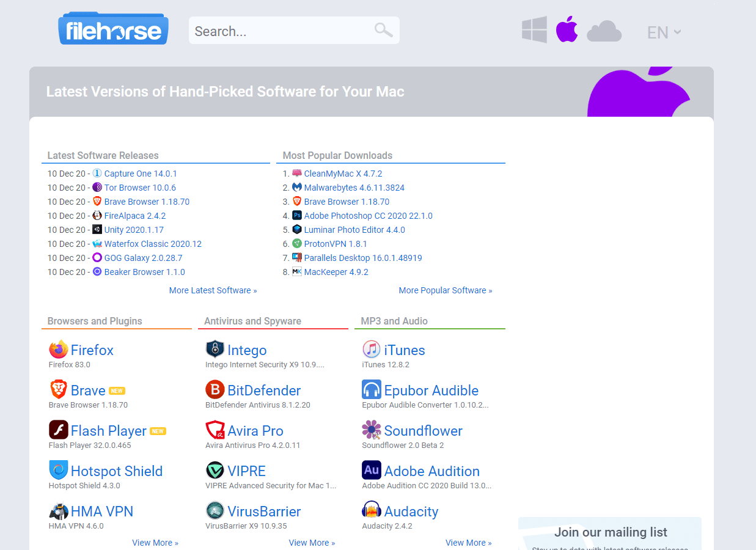Focus the Search input field
Viewport: 756px width, 550px height.
281,31
